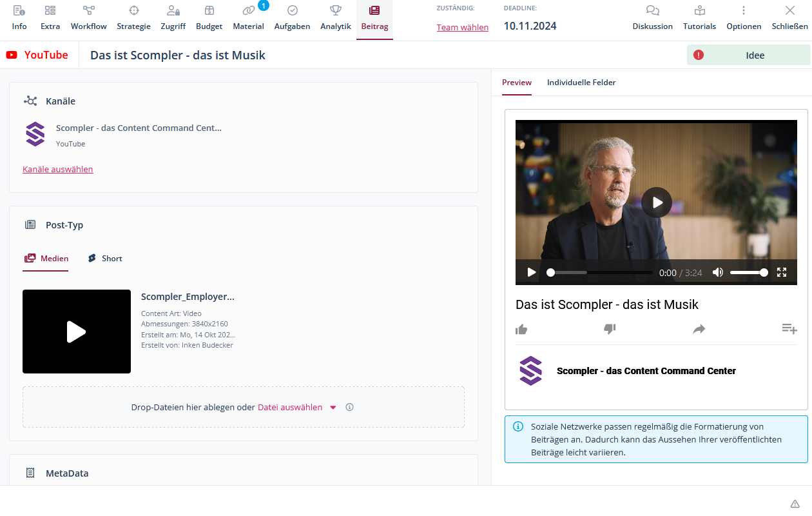Open the Optionen three-dot menu
The height and width of the screenshot is (516, 812).
[x=744, y=10]
